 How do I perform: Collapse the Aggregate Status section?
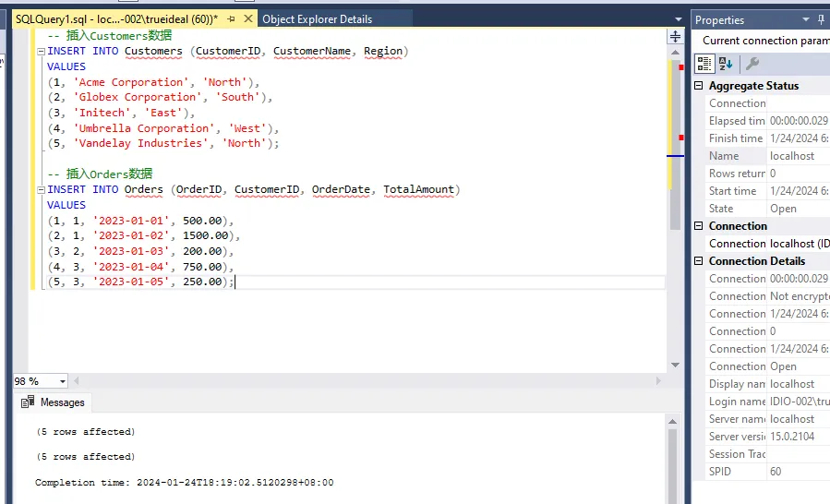pos(699,86)
